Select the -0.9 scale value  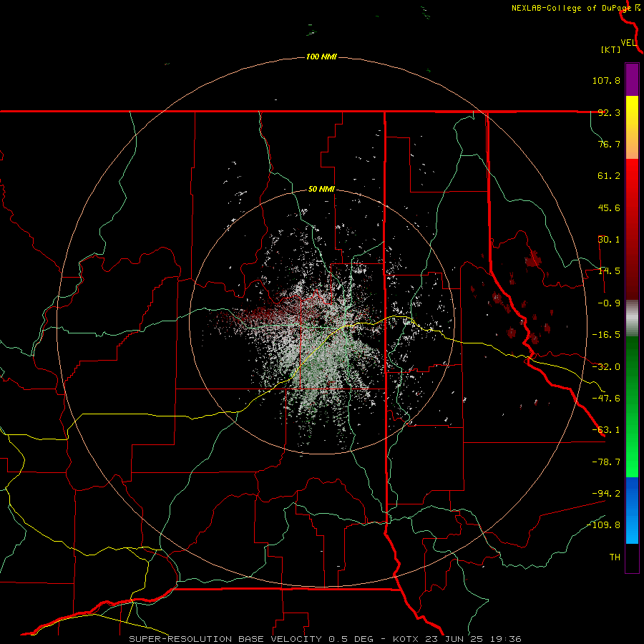click(x=609, y=303)
